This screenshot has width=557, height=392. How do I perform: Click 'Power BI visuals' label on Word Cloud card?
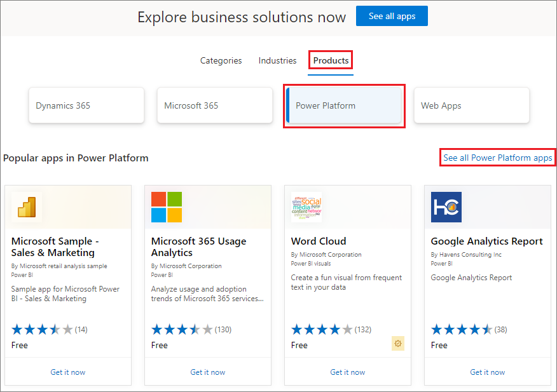(x=311, y=264)
